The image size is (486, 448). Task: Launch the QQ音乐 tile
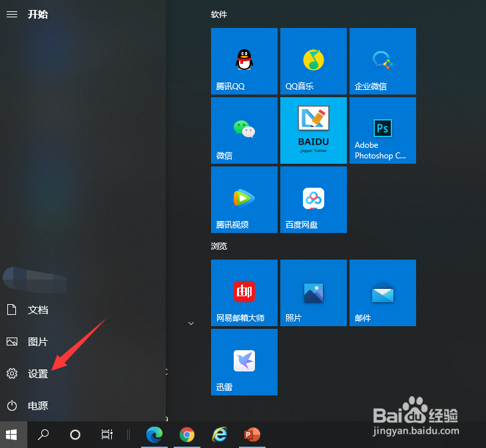[x=314, y=61]
